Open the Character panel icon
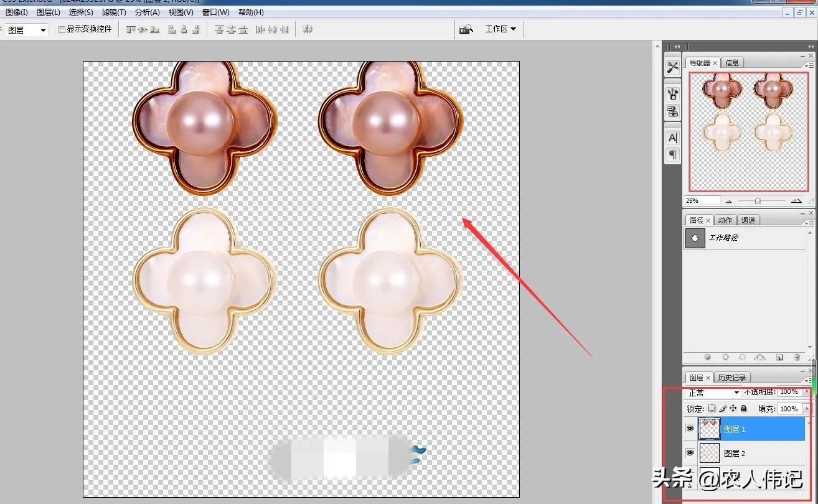This screenshot has width=818, height=504. coord(672,138)
